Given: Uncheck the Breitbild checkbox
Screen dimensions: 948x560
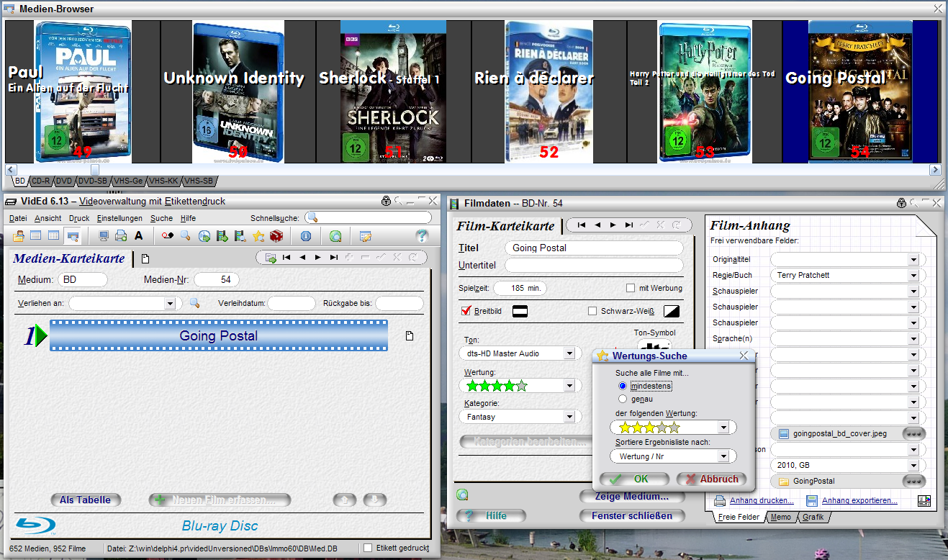Looking at the screenshot, I should (x=466, y=311).
